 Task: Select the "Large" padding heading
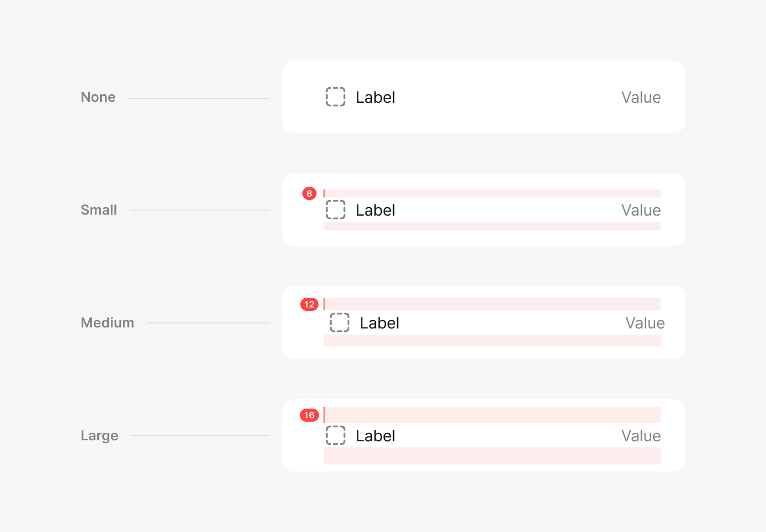(99, 436)
